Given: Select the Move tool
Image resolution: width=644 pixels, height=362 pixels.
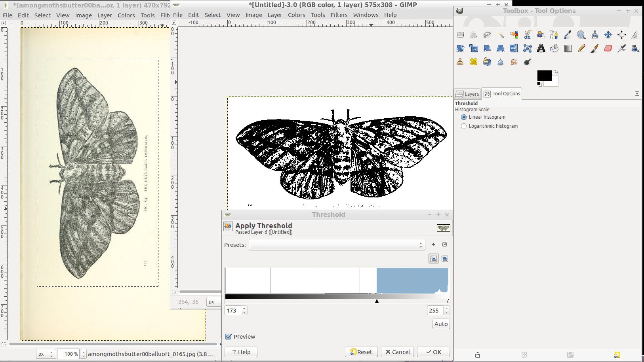Looking at the screenshot, I should coord(608,35).
